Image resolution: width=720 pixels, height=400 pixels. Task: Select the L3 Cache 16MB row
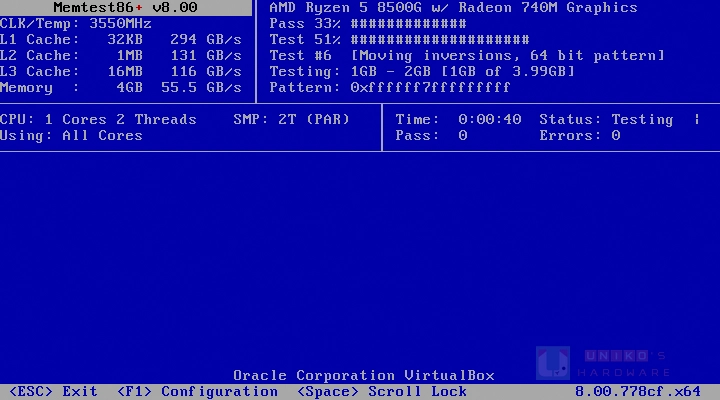(121, 72)
